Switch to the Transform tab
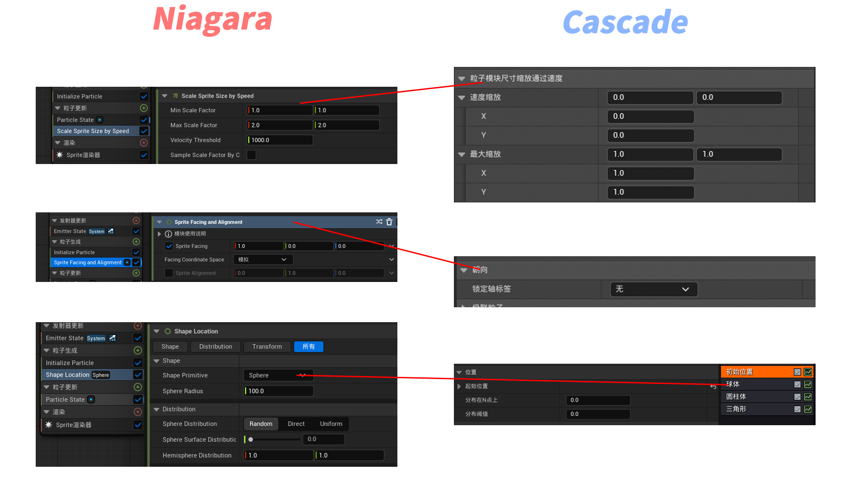The image size is (868, 488). point(267,347)
